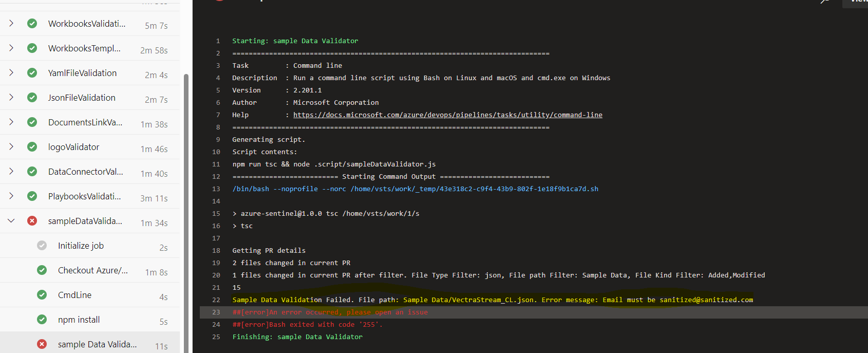
Task: Click the '5m 7s' duration of WorkbooksValidati...
Action: (156, 25)
